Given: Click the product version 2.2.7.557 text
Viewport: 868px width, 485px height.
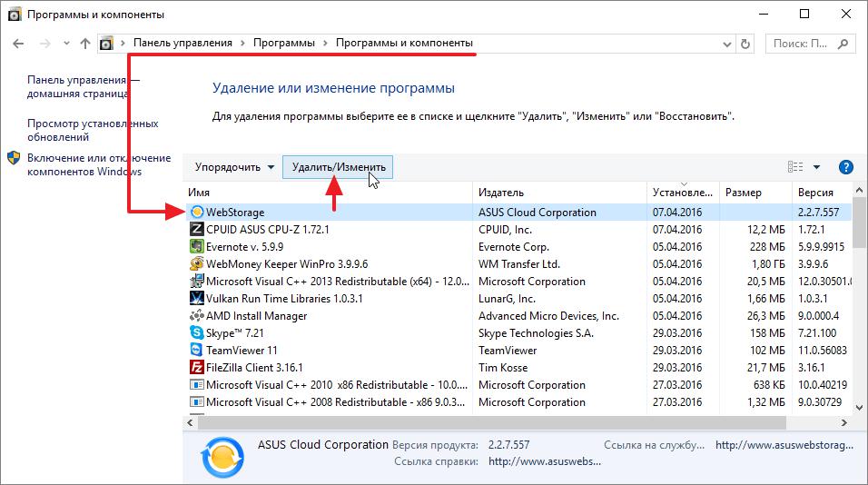Looking at the screenshot, I should point(508,445).
